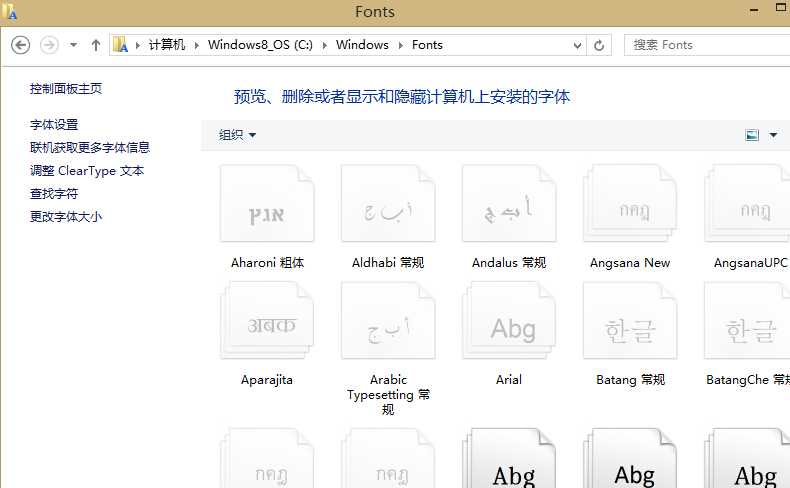Click the Aldhabi 常规 label
Screen dimensions: 790x488
click(x=388, y=263)
